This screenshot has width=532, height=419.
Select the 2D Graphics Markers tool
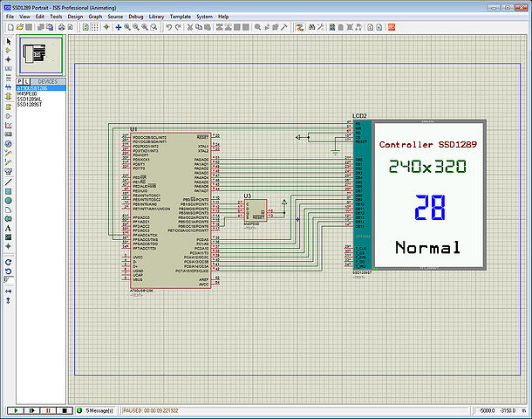(x=9, y=246)
